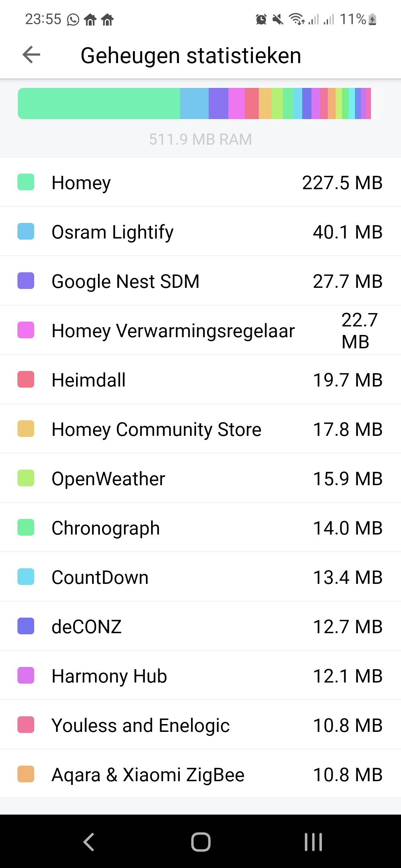Image resolution: width=401 pixels, height=868 pixels.
Task: Open the Aqara & Xiaomi ZigBee entry
Action: click(x=200, y=774)
